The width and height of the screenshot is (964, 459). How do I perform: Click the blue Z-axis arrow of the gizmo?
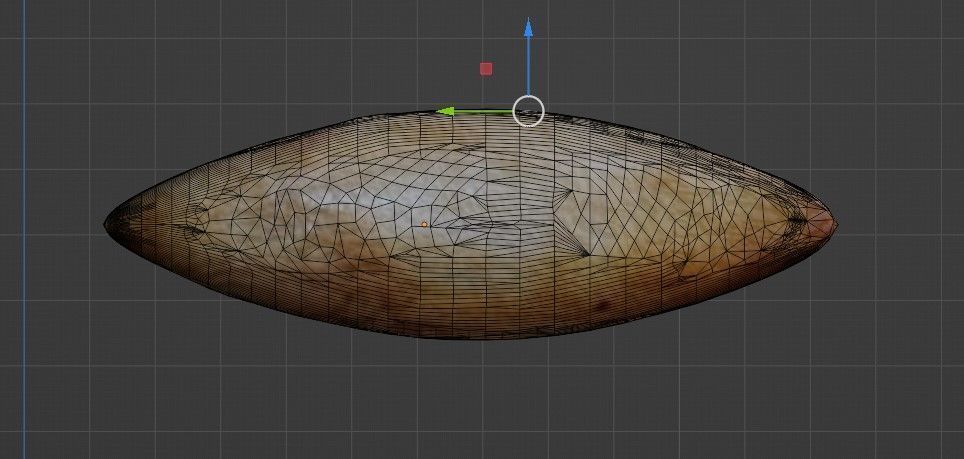[x=528, y=56]
